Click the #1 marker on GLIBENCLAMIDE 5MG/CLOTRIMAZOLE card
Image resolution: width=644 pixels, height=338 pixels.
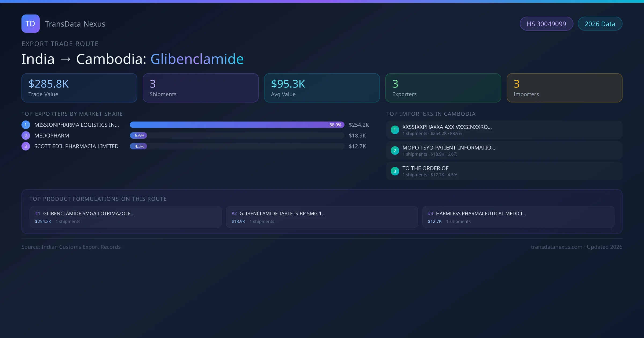pos(38,214)
